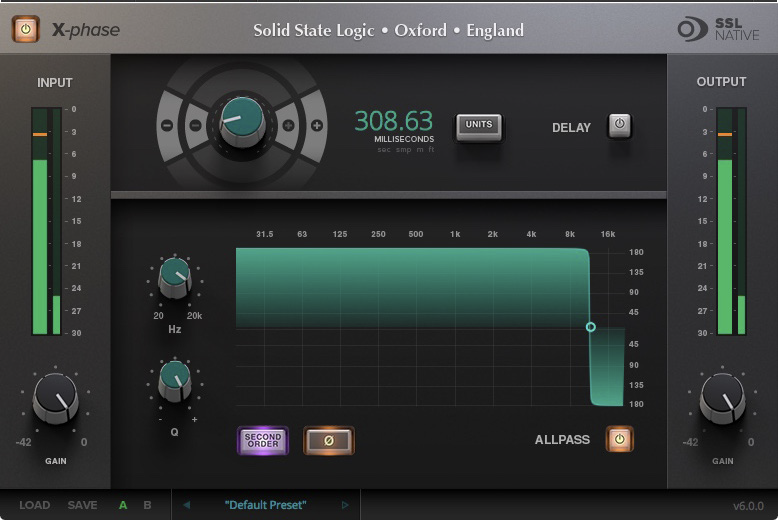Click the 16k frequency label on graph
Viewport: 778px width, 520px height.
[608, 234]
